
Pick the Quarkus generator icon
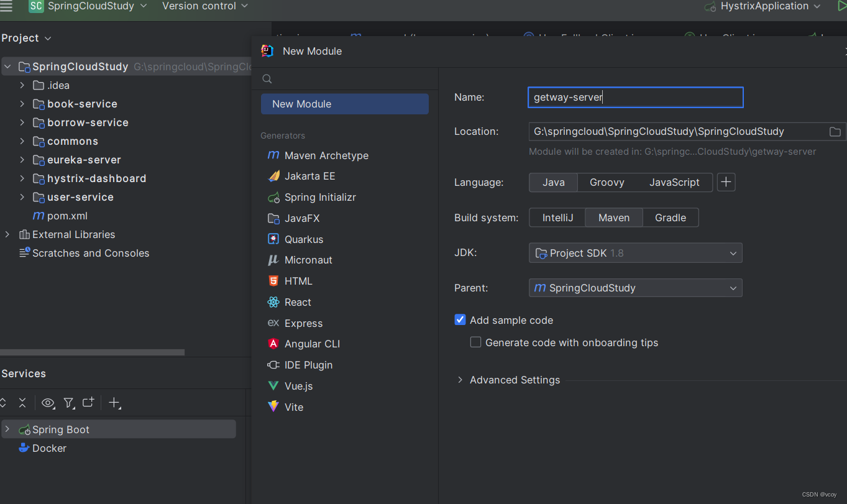(x=273, y=239)
